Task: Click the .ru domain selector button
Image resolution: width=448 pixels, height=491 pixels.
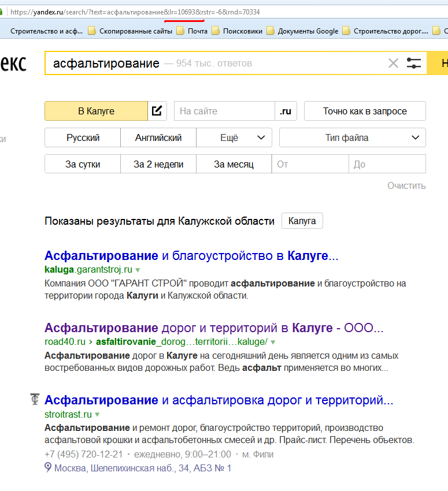Action: (286, 111)
